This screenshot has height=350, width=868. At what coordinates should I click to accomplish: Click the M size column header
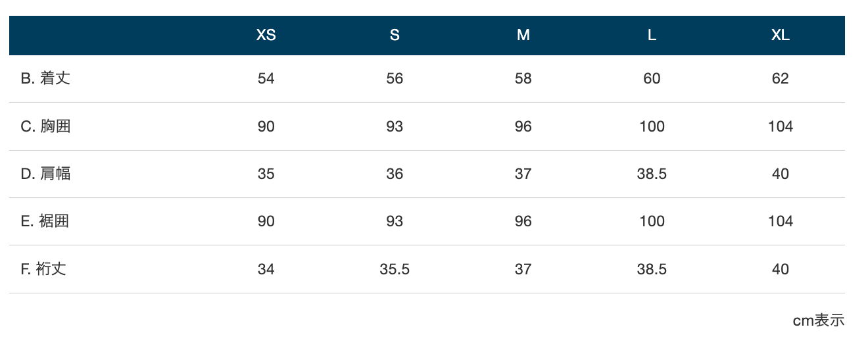click(x=523, y=36)
